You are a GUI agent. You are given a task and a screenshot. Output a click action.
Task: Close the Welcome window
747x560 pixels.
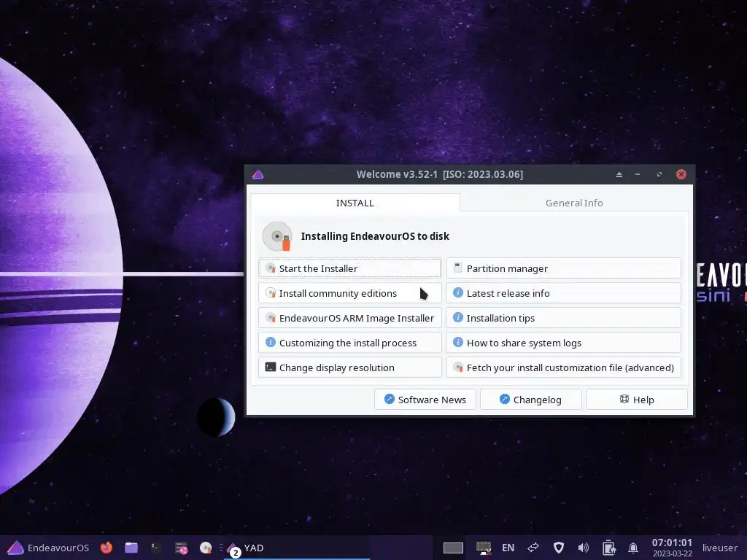(681, 174)
